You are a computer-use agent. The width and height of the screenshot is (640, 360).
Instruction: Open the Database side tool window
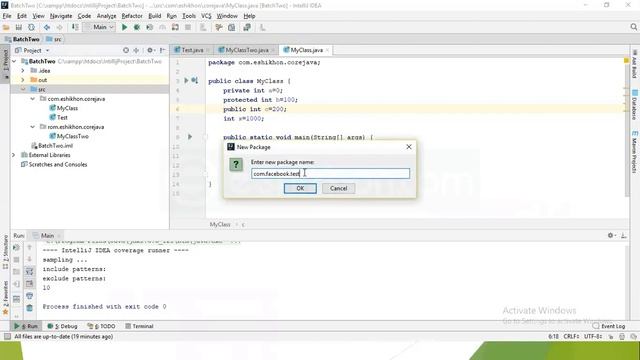tap(635, 104)
